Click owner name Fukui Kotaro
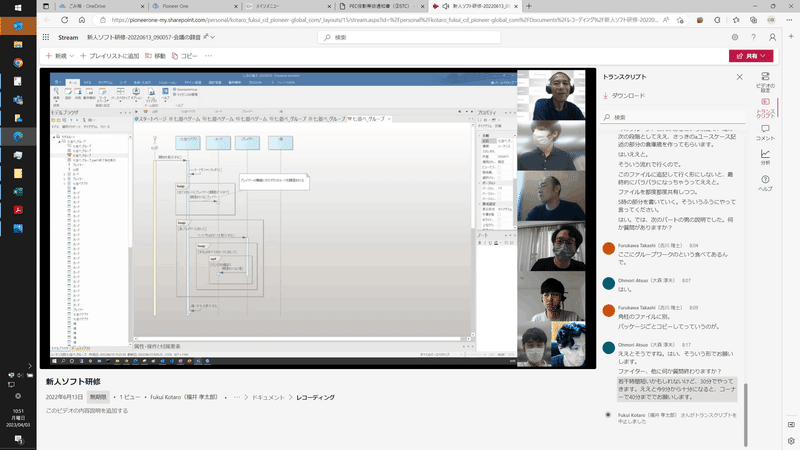The width and height of the screenshot is (800, 450). (x=184, y=397)
